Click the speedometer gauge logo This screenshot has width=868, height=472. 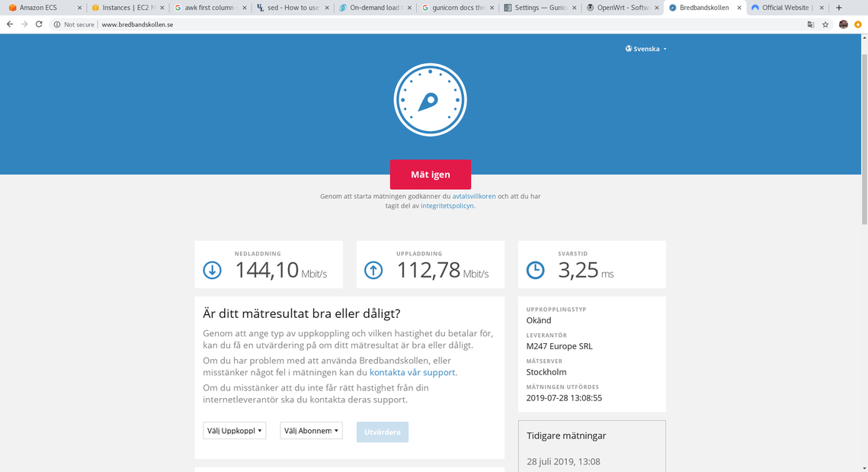coord(430,100)
